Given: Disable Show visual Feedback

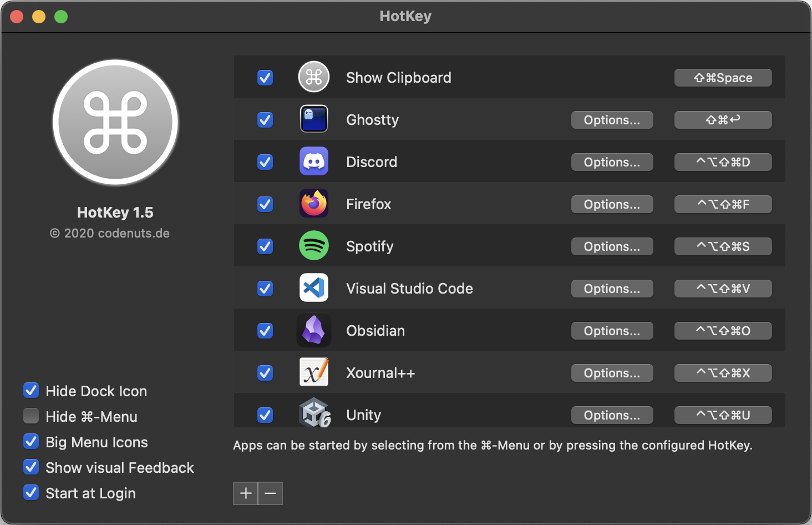Looking at the screenshot, I should coord(31,467).
